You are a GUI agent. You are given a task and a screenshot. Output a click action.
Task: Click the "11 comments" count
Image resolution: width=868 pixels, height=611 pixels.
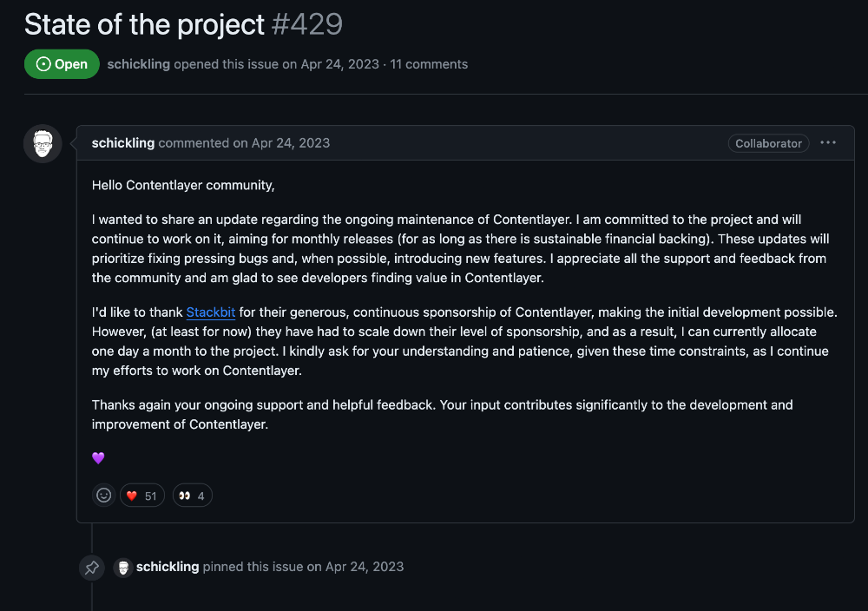tap(429, 64)
